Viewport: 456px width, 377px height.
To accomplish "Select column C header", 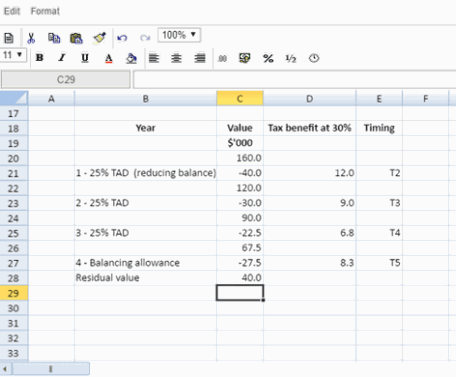I will [x=240, y=99].
